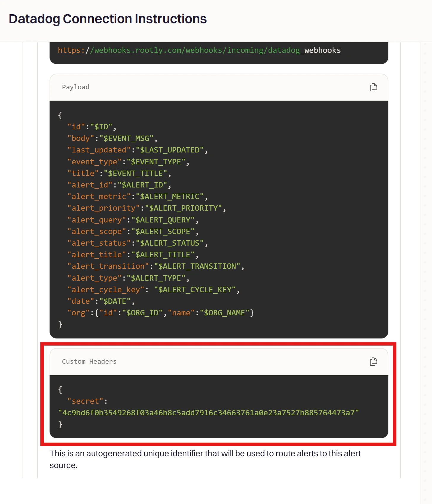Screen dimensions: 432x504
Task: Click the "alert_scope" payload line
Action: point(133,231)
